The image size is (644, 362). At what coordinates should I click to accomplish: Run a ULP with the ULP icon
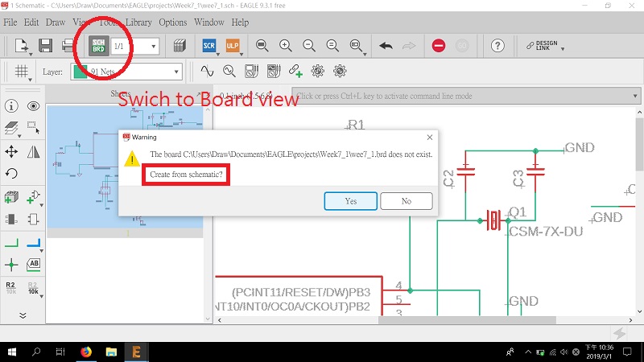233,46
